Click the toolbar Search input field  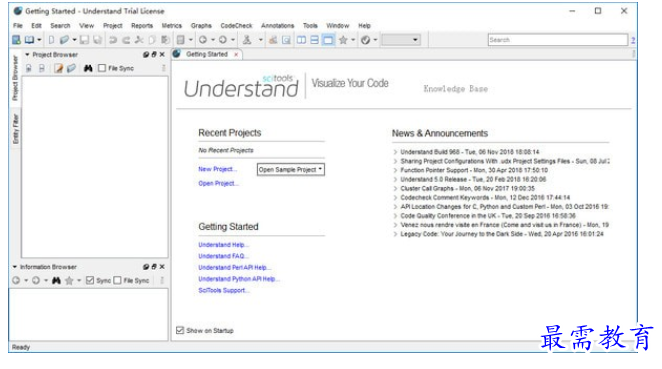558,40
